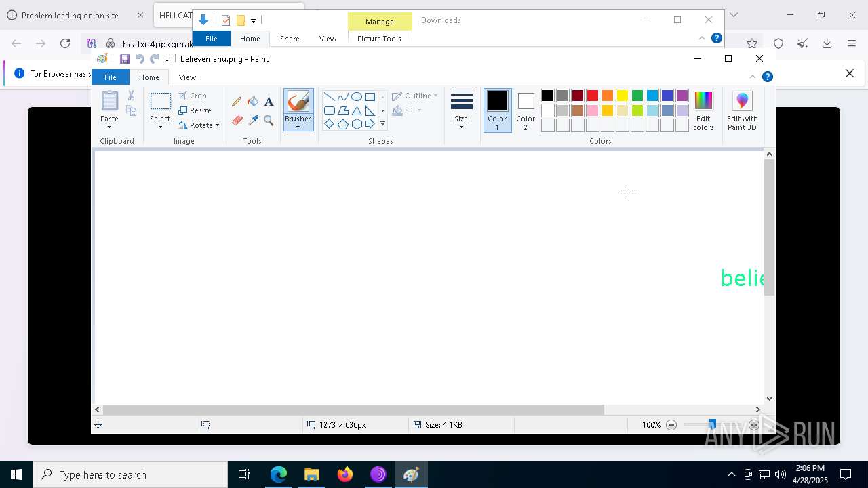
Task: Switch to Paint View tab
Action: point(187,77)
